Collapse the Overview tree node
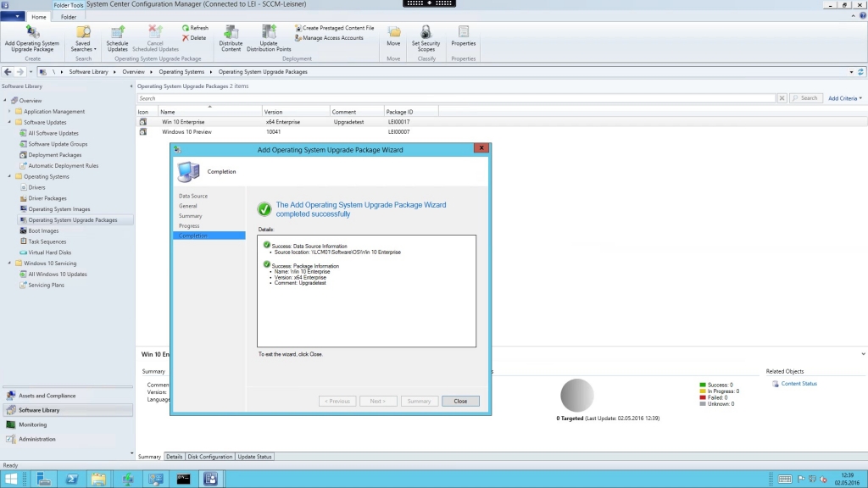 coord(5,100)
